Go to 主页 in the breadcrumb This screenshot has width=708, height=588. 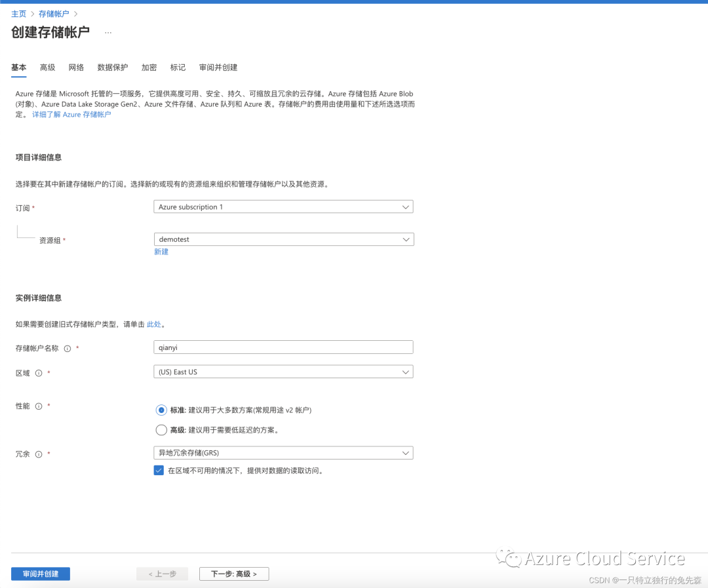click(18, 14)
